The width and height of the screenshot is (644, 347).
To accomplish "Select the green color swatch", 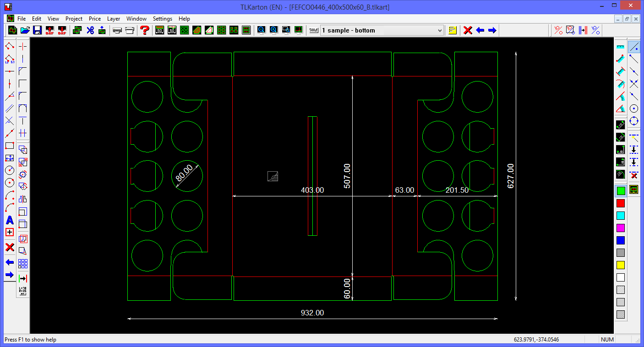I will (621, 191).
